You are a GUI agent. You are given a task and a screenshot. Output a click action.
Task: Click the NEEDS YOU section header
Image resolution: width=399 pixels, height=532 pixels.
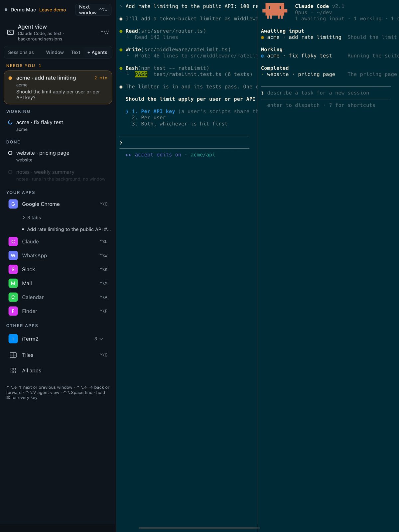[24, 66]
